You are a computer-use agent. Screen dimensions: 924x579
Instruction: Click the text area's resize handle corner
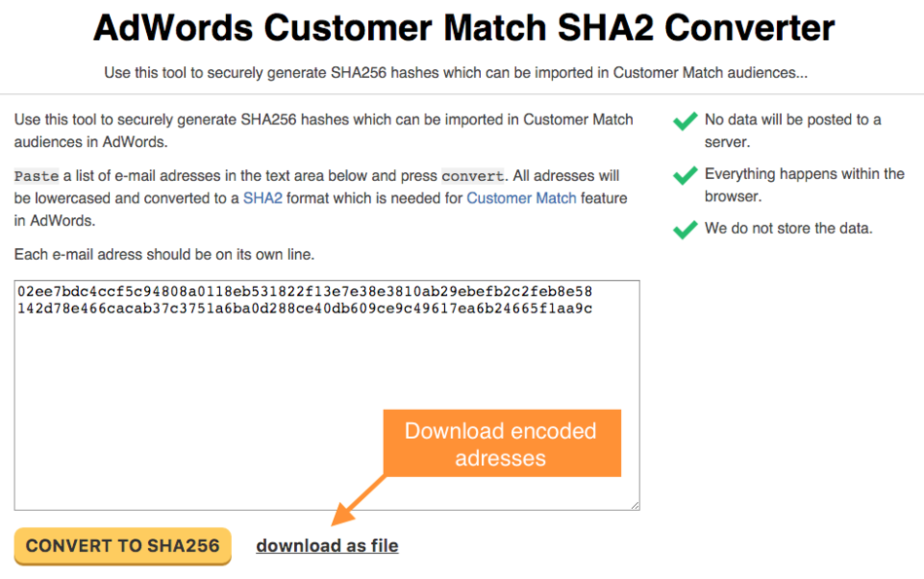click(x=634, y=504)
